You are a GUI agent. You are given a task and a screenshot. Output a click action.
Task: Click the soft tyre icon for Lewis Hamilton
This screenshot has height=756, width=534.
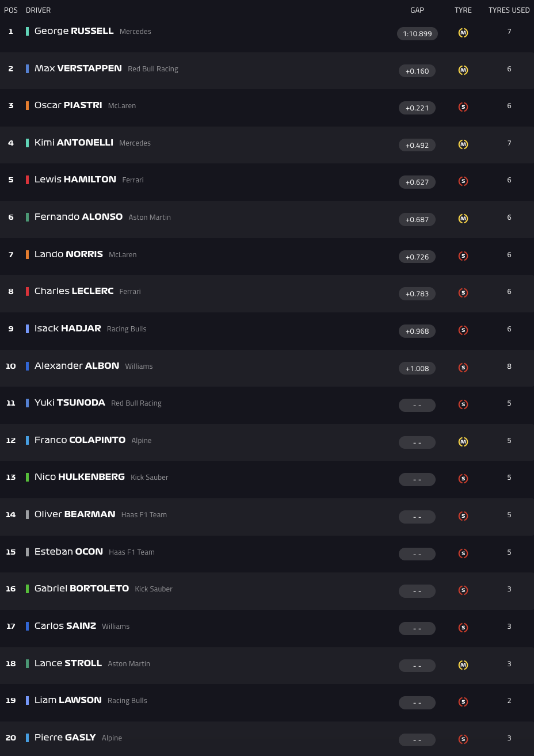[x=463, y=181]
